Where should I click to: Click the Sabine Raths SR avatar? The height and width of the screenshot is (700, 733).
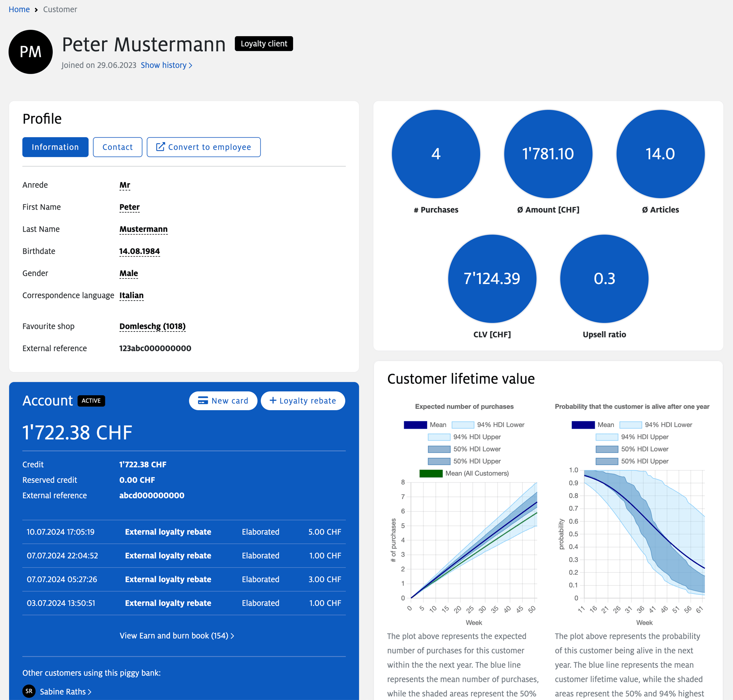(x=29, y=691)
